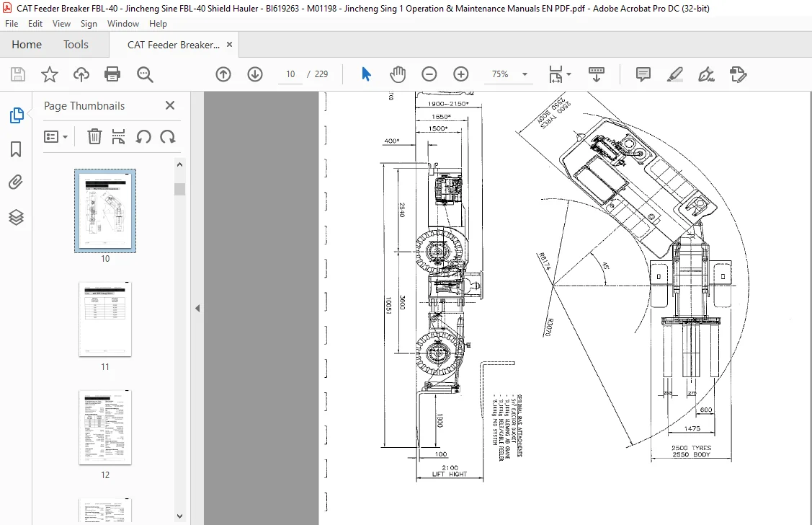The height and width of the screenshot is (525, 812).
Task: Open the View menu
Action: coord(61,24)
